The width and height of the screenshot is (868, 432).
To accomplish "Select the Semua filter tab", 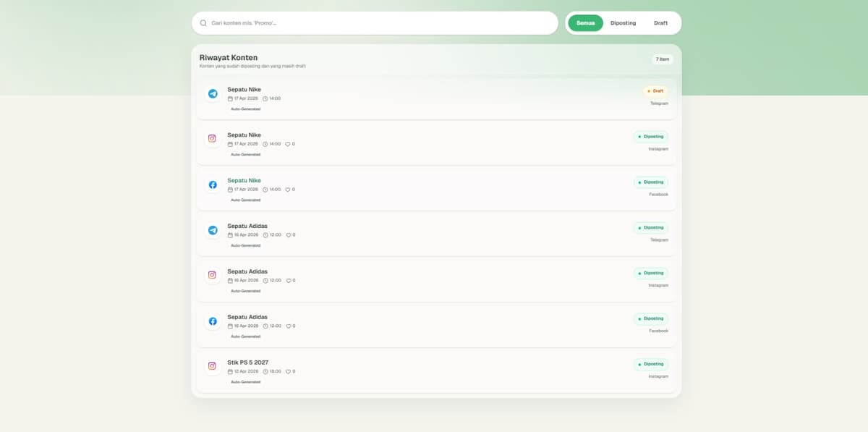I will pos(585,23).
